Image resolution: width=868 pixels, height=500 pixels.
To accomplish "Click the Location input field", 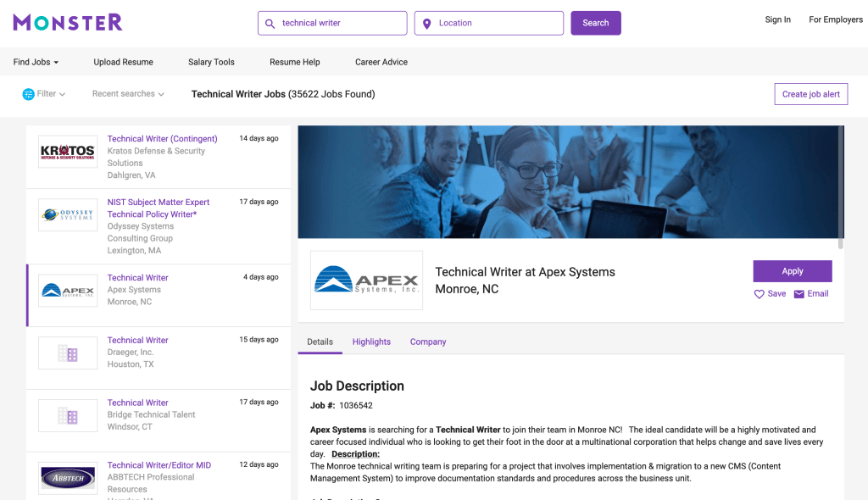I will [497, 23].
